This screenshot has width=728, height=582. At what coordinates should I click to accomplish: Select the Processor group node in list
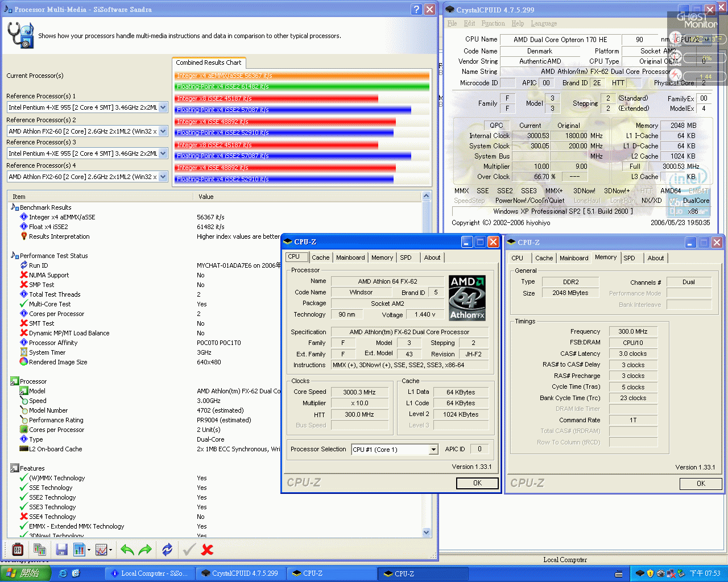[33, 381]
